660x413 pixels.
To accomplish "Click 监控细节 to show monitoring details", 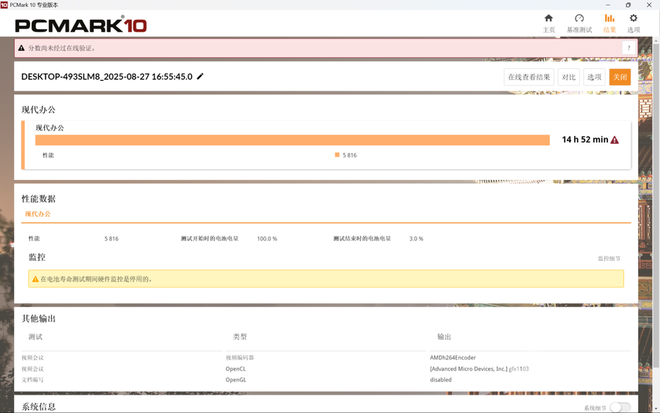I will (x=609, y=258).
